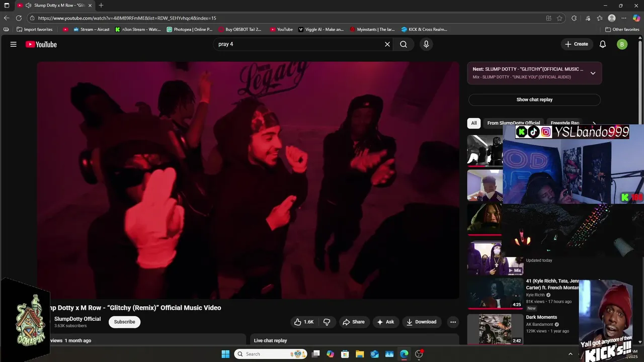Share the Glitchy Remix video
Viewport: 644px width, 362px height.
click(354, 322)
